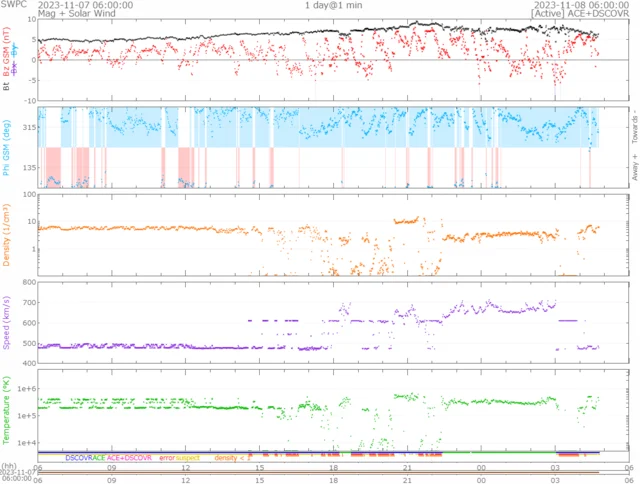Click the yellow suspect legend entry
This screenshot has width=640, height=484.
pos(188,457)
